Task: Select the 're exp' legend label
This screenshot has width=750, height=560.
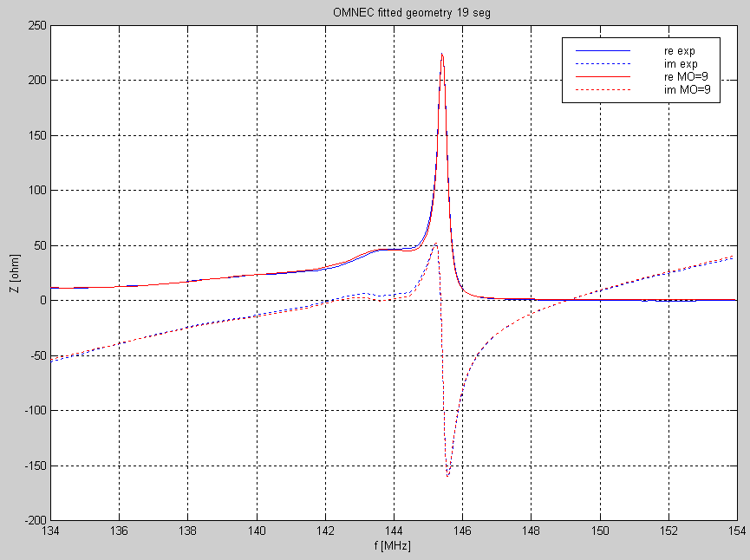Action: [679, 50]
